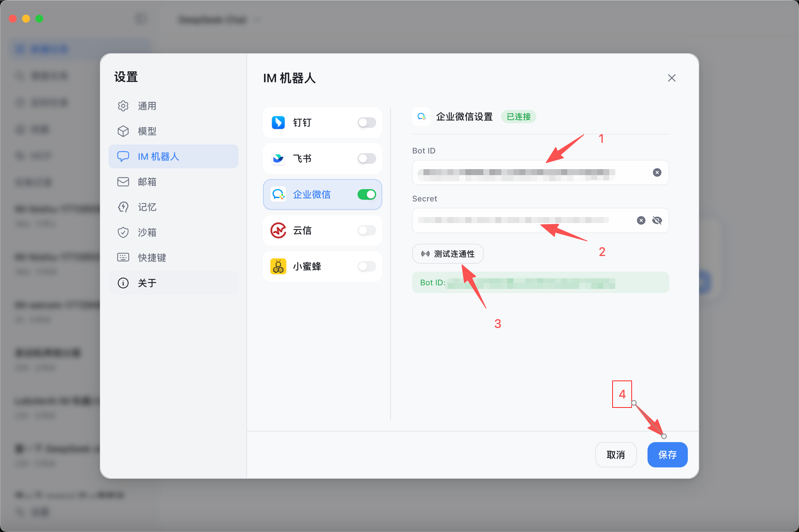
Task: Open the 记忆 settings section
Action: pos(147,207)
